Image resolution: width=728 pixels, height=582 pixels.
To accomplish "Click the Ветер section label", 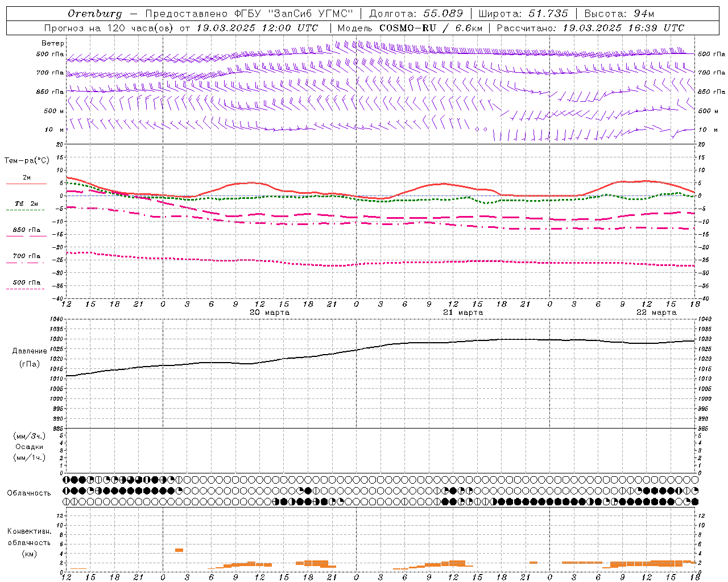I will 53,43.
